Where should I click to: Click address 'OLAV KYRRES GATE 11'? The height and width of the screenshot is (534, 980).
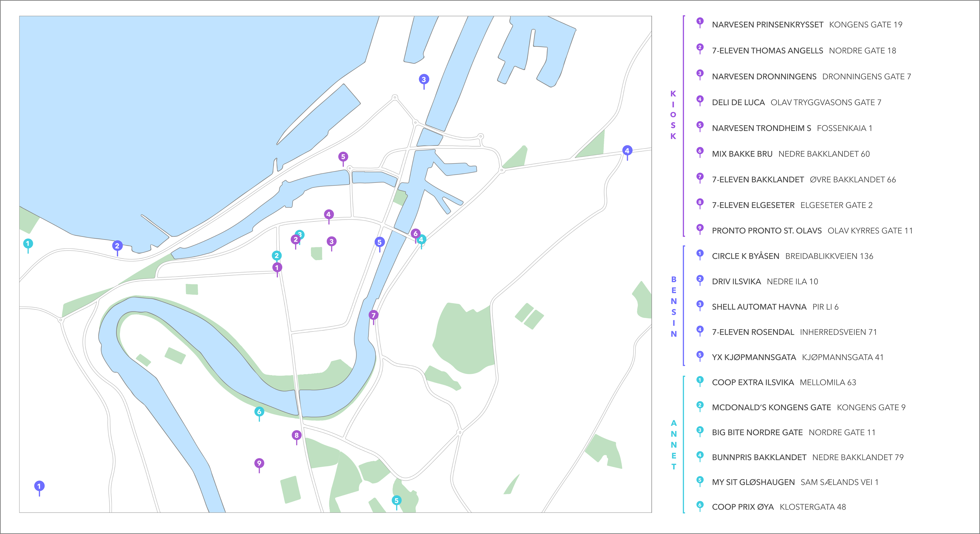871,231
